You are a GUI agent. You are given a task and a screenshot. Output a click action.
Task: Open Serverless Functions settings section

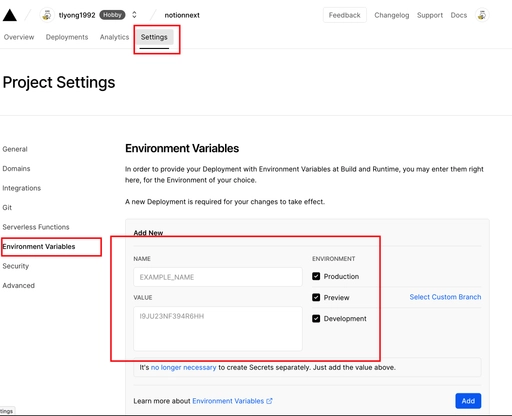pyautogui.click(x=36, y=227)
